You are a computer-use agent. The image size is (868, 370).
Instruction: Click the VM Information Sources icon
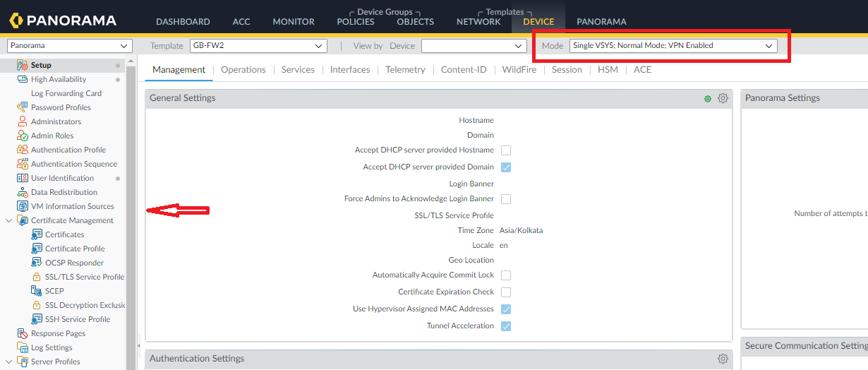pos(22,206)
